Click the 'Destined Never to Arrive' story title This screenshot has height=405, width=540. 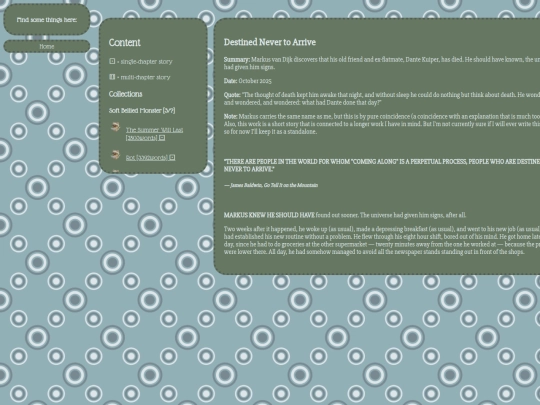point(270,42)
